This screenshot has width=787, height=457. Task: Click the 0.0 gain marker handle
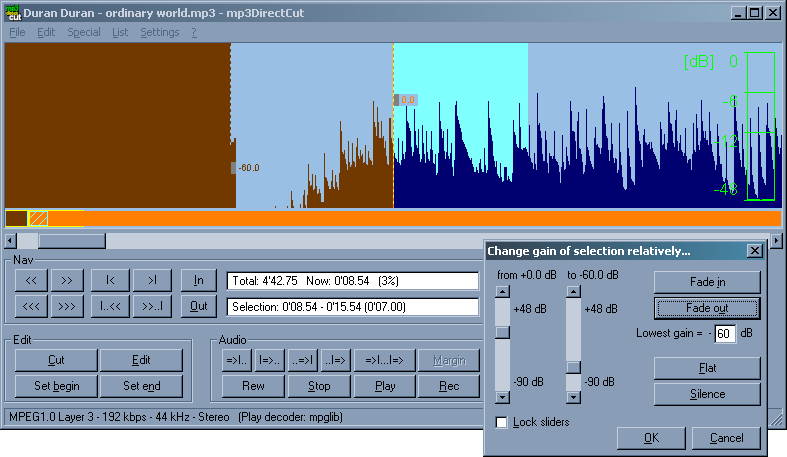[x=397, y=100]
